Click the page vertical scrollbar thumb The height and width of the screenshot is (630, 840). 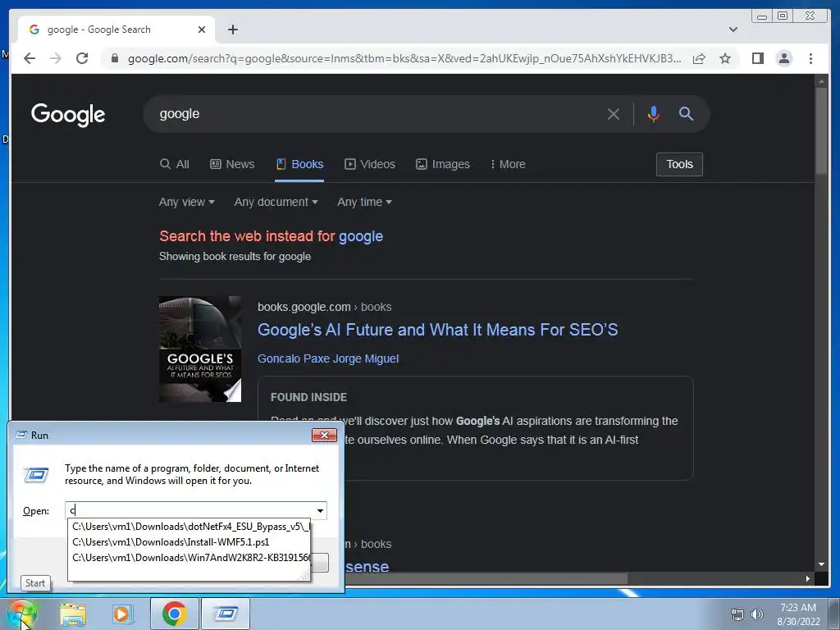pyautogui.click(x=821, y=130)
